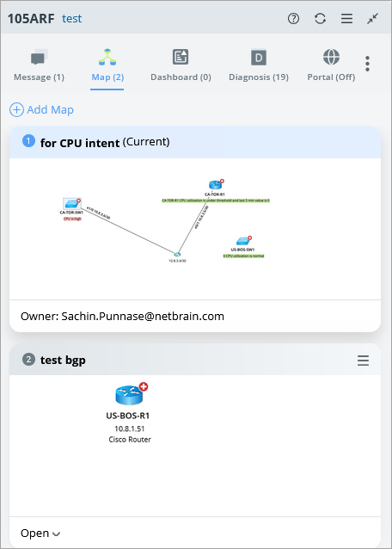Open the header hamburger menu
The height and width of the screenshot is (549, 392).
(x=346, y=18)
